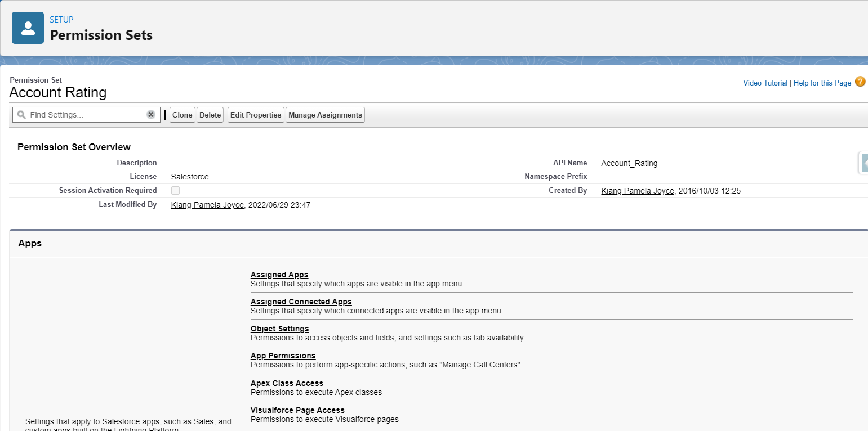This screenshot has width=868, height=431.
Task: Open Kiang Pamela Joyce in Last Modified By
Action: tap(207, 204)
